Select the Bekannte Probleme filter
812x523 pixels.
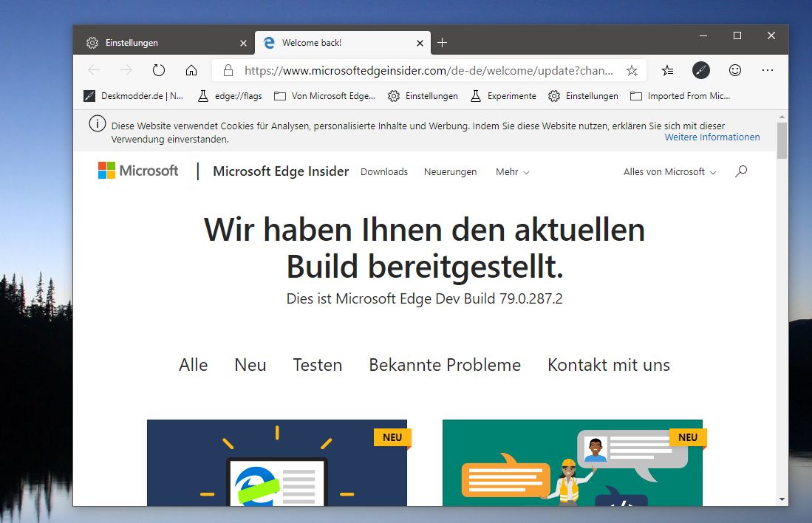(445, 364)
